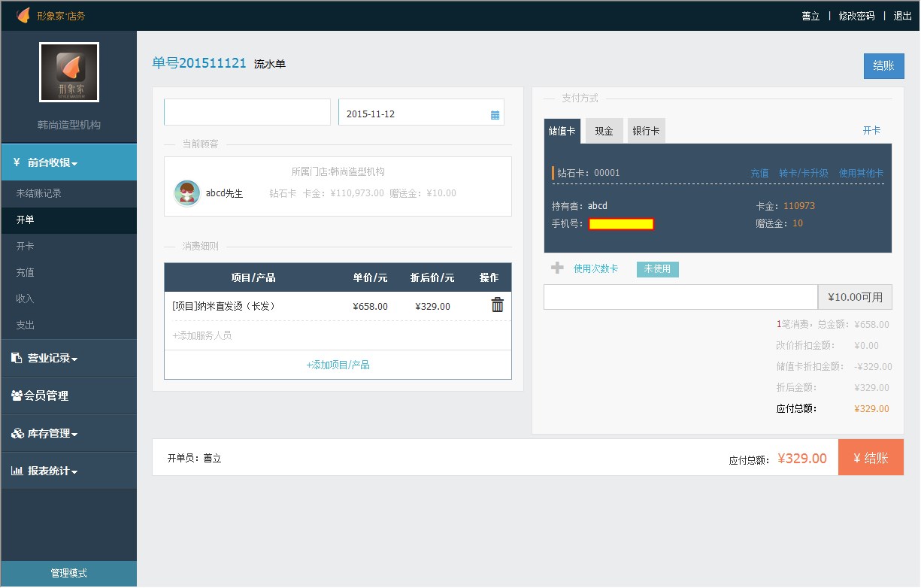Open the calendar date picker icon
The height and width of the screenshot is (588, 921).
[x=495, y=114]
